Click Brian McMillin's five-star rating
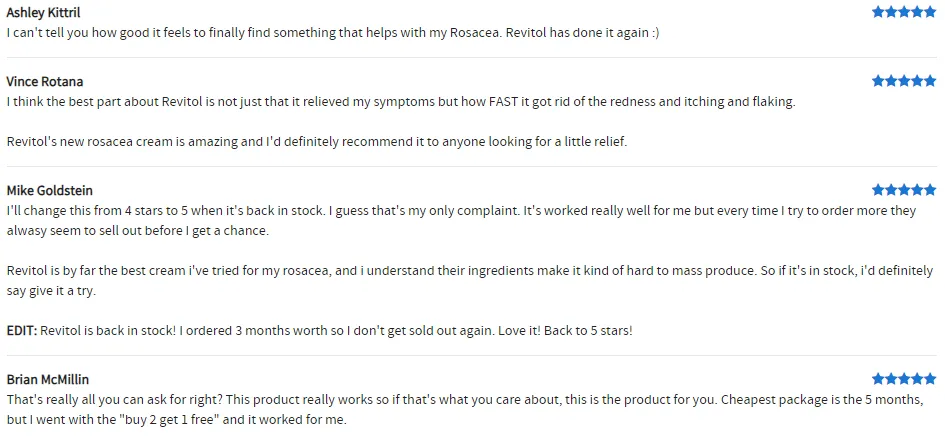Image resolution: width=945 pixels, height=438 pixels. pyautogui.click(x=904, y=379)
